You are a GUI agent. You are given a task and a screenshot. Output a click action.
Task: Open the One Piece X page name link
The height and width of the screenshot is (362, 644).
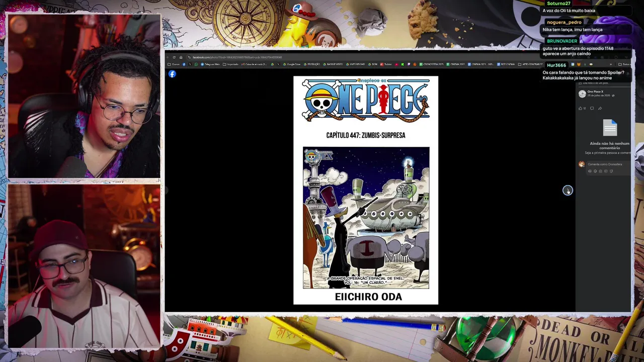595,92
